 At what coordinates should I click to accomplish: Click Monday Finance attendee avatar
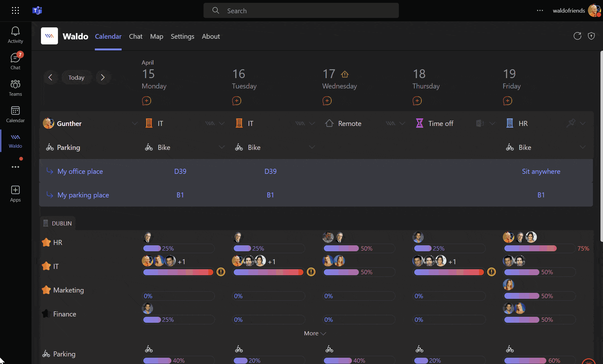pyautogui.click(x=147, y=308)
